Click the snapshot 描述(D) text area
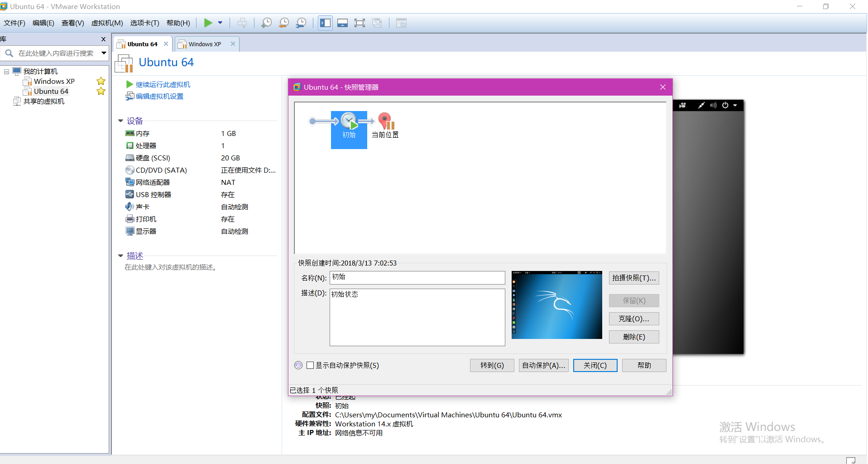868x464 pixels. click(417, 317)
